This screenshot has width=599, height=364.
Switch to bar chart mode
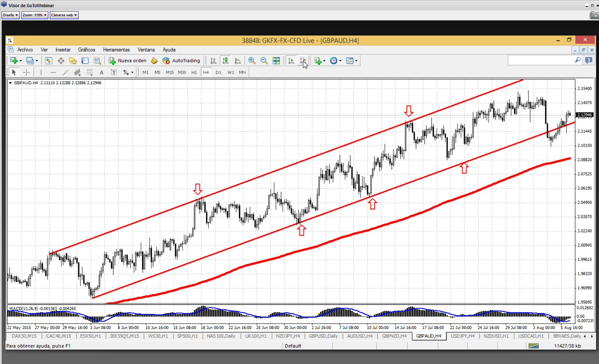coord(213,61)
